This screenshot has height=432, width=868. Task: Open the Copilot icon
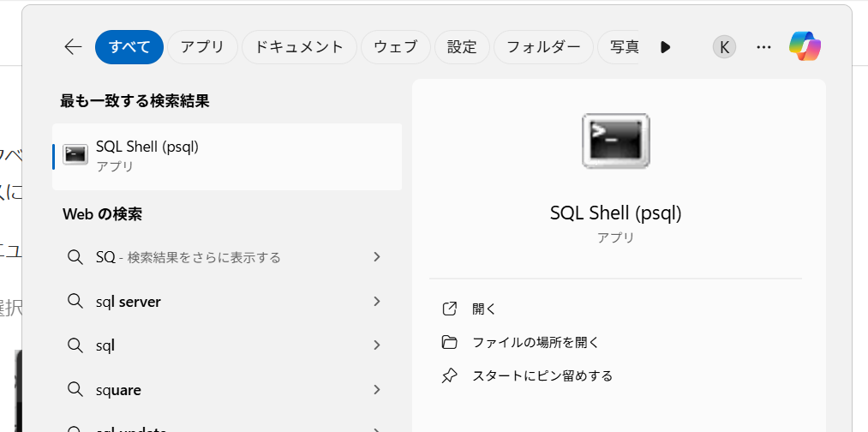[x=805, y=46]
